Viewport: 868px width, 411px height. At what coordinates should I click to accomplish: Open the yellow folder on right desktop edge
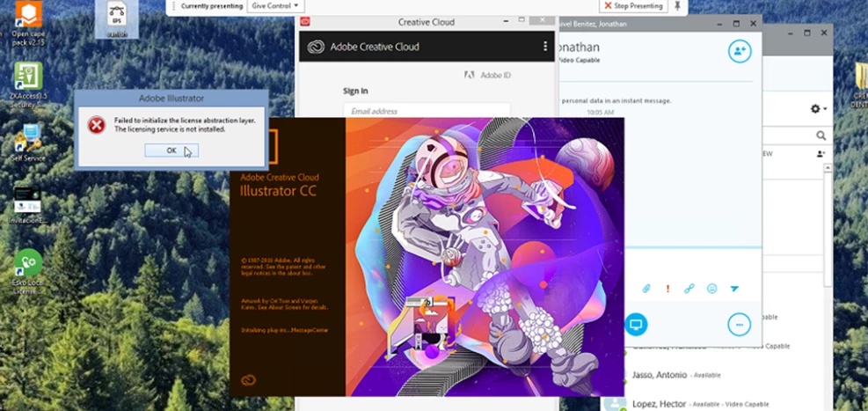(x=861, y=83)
